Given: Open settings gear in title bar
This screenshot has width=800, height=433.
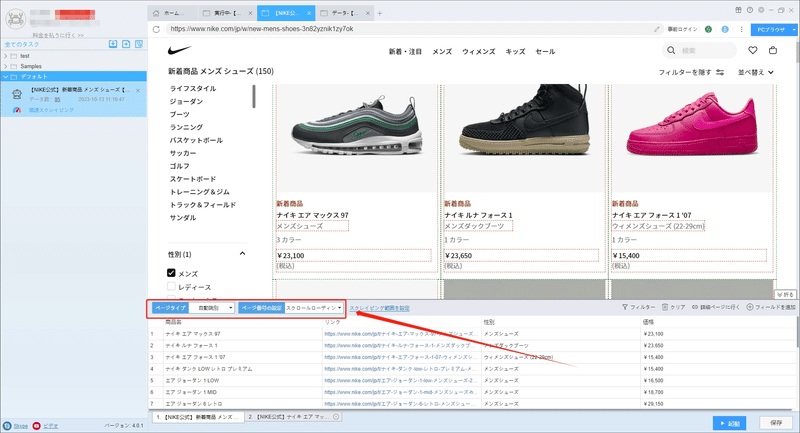Looking at the screenshot, I should 761,10.
